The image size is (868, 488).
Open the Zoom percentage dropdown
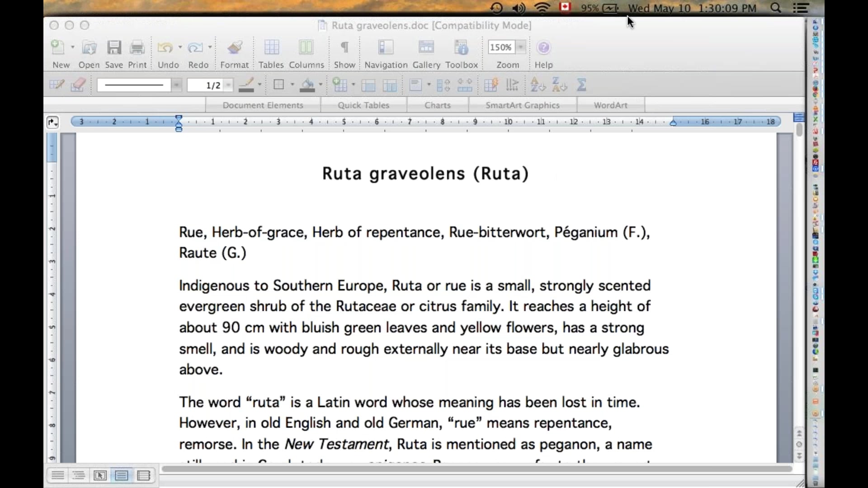[521, 47]
